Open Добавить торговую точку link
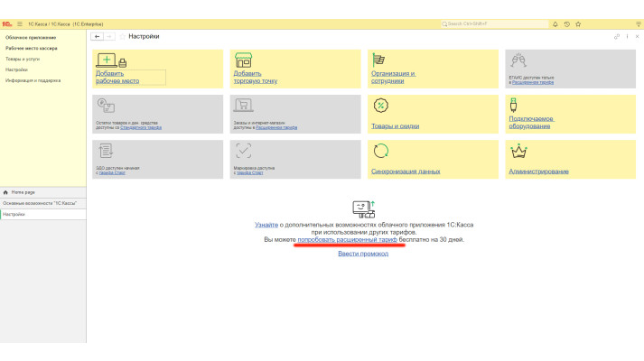 pos(255,77)
